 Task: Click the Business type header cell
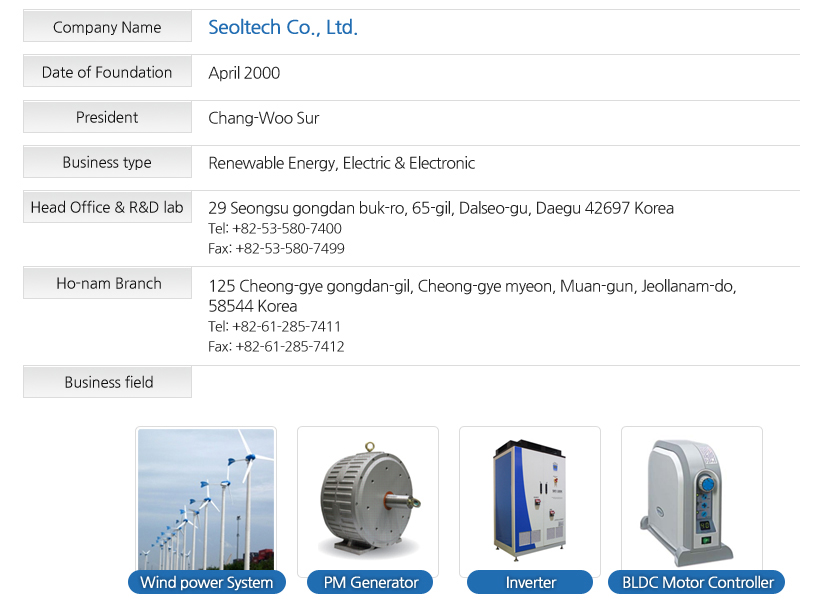click(x=107, y=162)
